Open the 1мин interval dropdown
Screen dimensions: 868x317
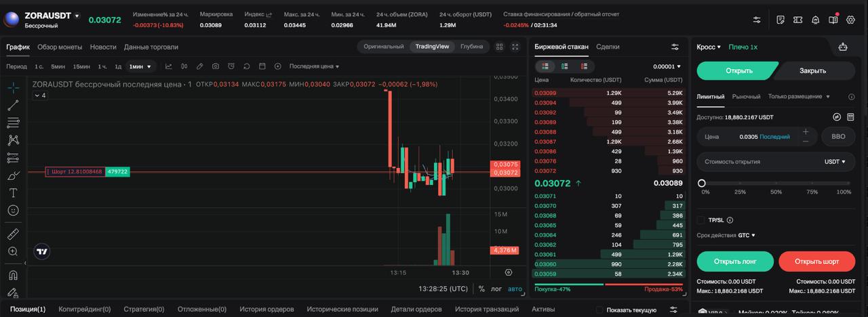[x=141, y=66]
